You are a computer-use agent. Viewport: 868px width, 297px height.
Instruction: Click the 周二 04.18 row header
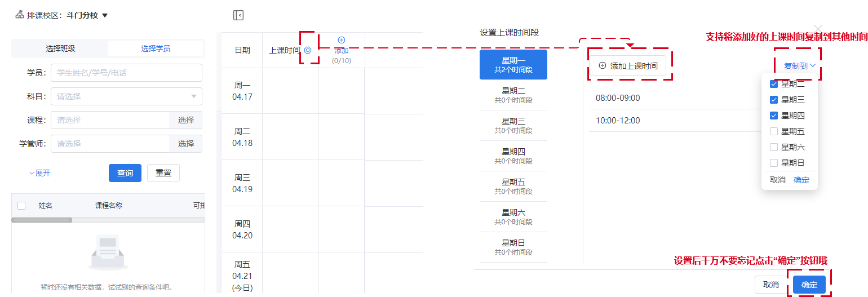point(242,137)
